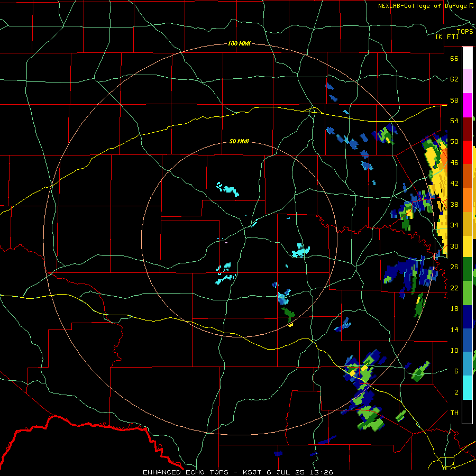Click the legend value 22

pyautogui.click(x=454, y=288)
